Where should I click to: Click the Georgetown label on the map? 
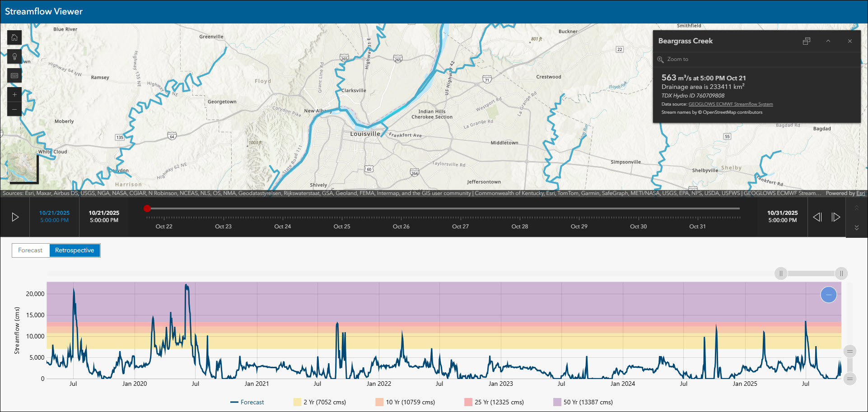pyautogui.click(x=222, y=102)
